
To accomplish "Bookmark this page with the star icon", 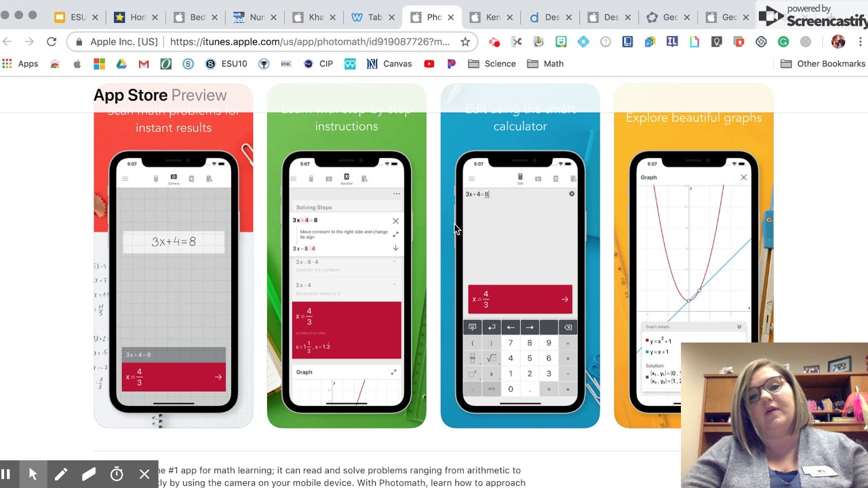I will click(465, 42).
